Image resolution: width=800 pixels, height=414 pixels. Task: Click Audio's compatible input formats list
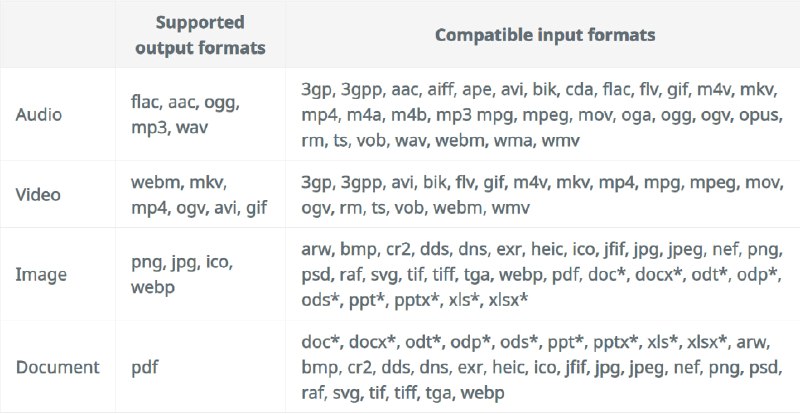pos(541,115)
